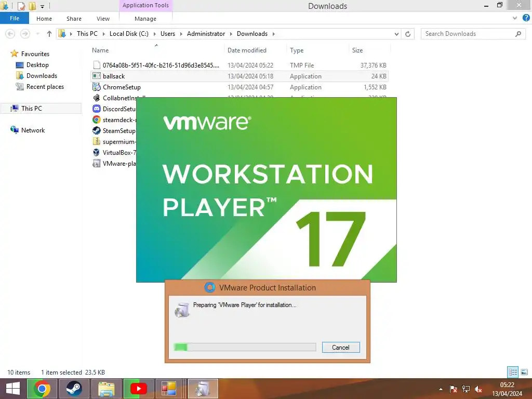This screenshot has width=532, height=399.
Task: Open the colored tiles taskbar app
Action: click(169, 389)
